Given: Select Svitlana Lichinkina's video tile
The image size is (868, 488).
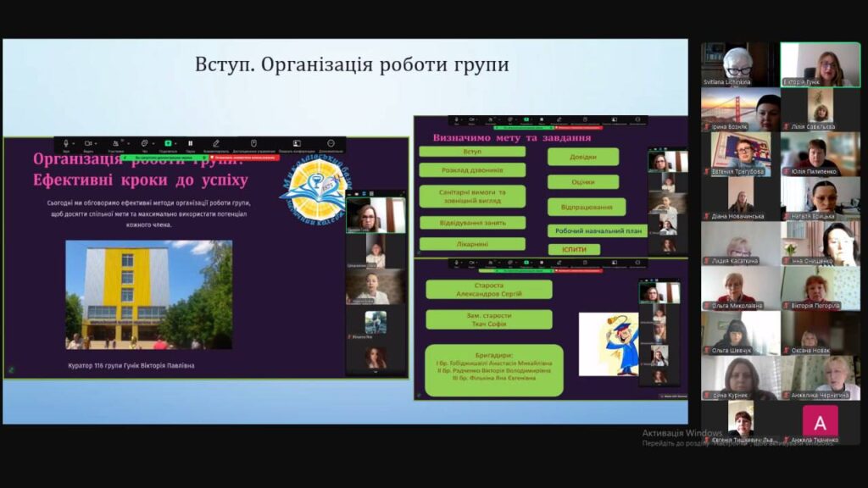Looking at the screenshot, I should 739,65.
